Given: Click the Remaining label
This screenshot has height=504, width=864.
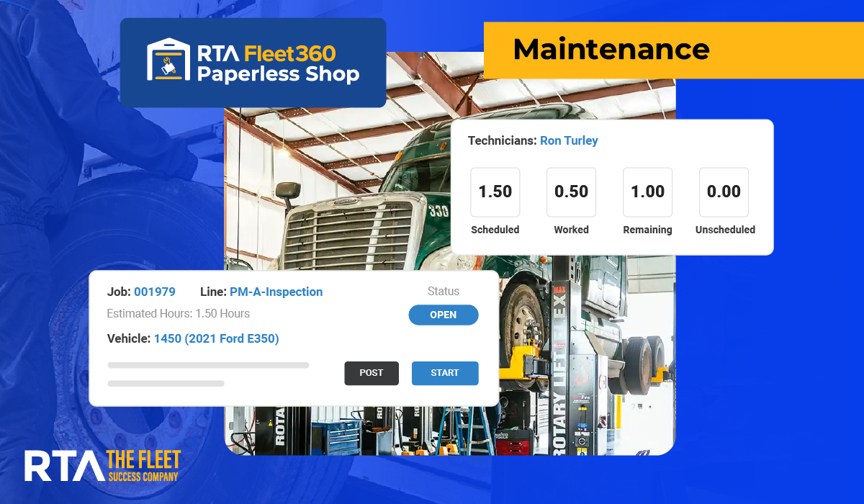Looking at the screenshot, I should [x=648, y=230].
